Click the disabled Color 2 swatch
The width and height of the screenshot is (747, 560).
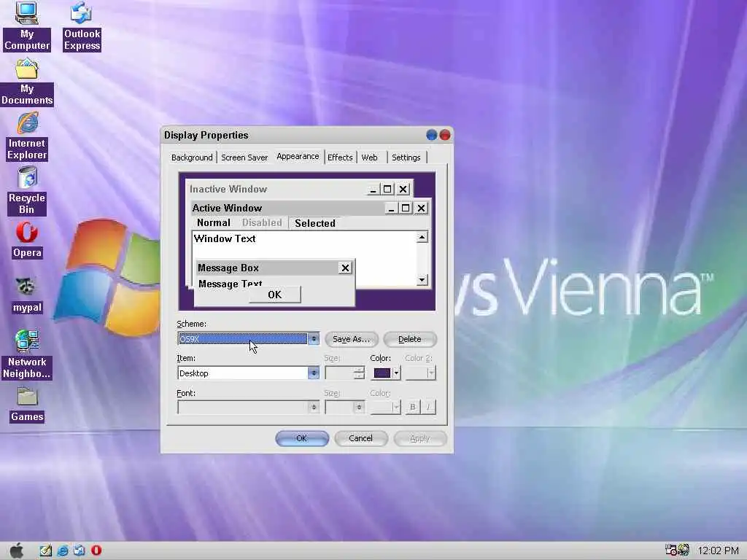420,373
